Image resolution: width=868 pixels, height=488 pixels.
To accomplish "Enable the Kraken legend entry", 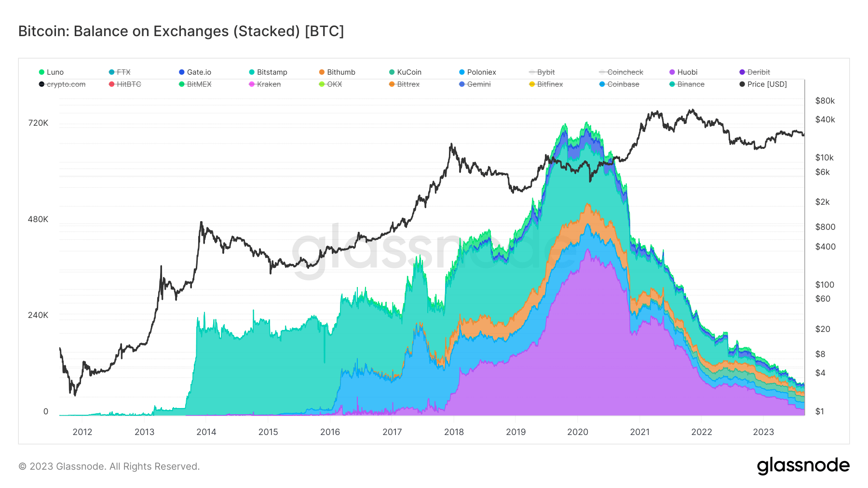I will 265,84.
